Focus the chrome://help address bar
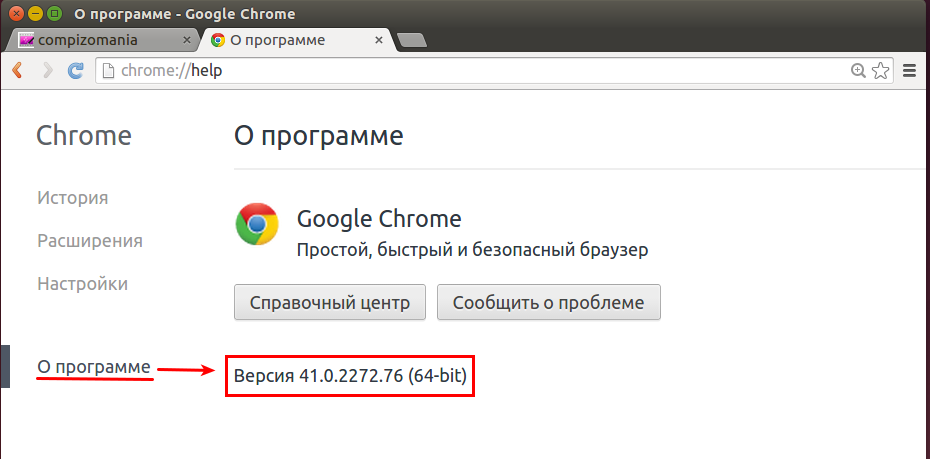This screenshot has height=459, width=930. (x=474, y=71)
